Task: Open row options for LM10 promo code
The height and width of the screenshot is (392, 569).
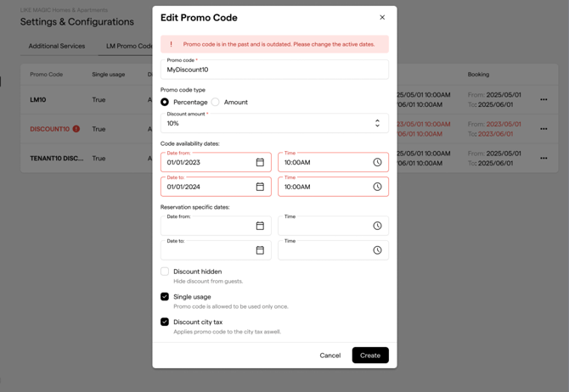Action: [x=544, y=100]
